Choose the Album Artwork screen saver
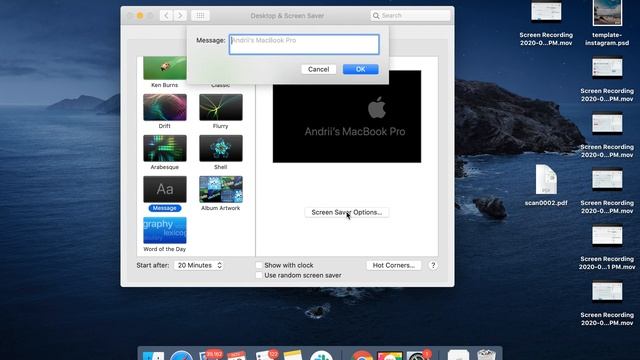This screenshot has width=640, height=360. click(220, 189)
